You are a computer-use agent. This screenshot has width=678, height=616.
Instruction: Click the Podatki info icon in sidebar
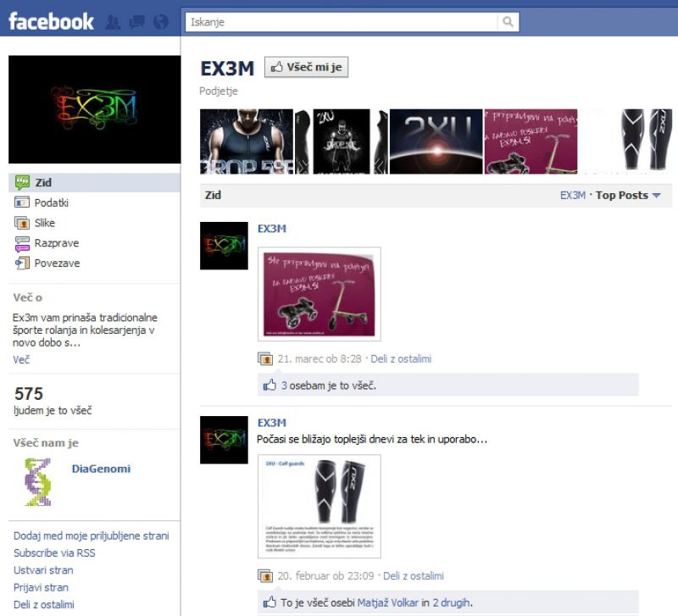click(22, 203)
